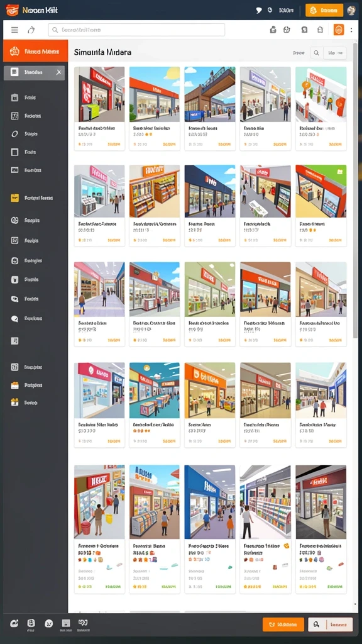Click the pencil icon next to the hamburger menu
The width and height of the screenshot is (362, 644).
[31, 30]
